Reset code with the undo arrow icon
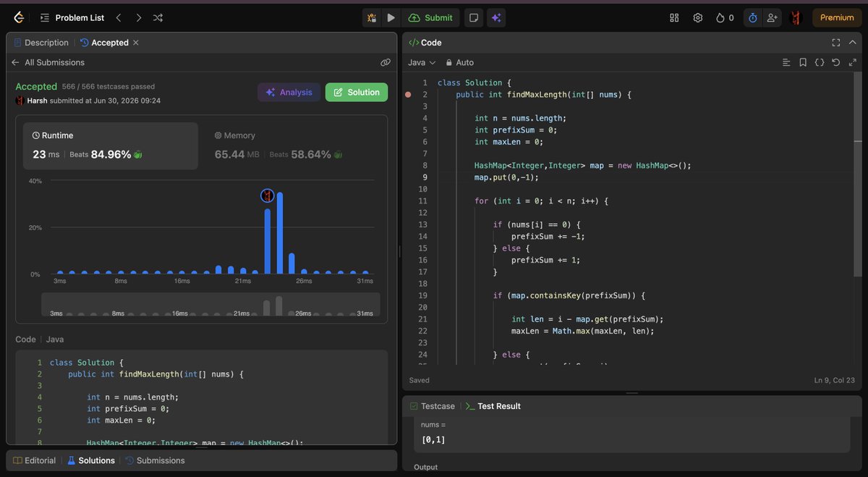Screen dimensions: 868x477 tap(836, 62)
